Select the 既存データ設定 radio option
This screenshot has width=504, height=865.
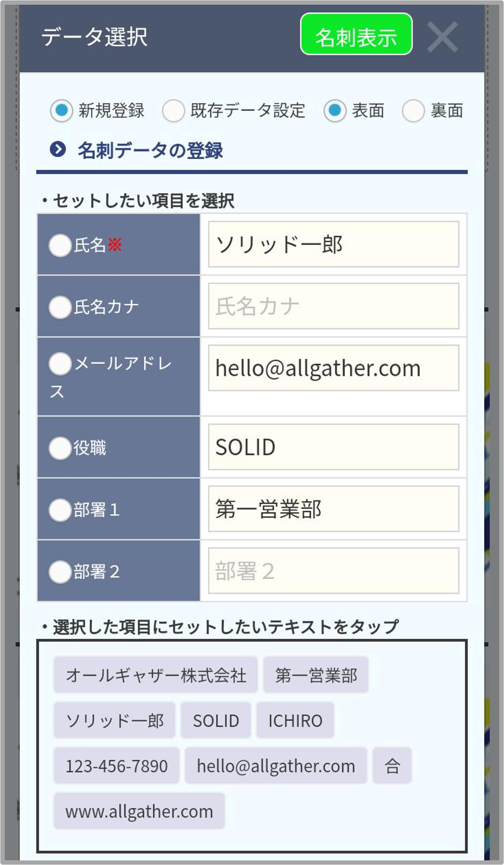173,111
